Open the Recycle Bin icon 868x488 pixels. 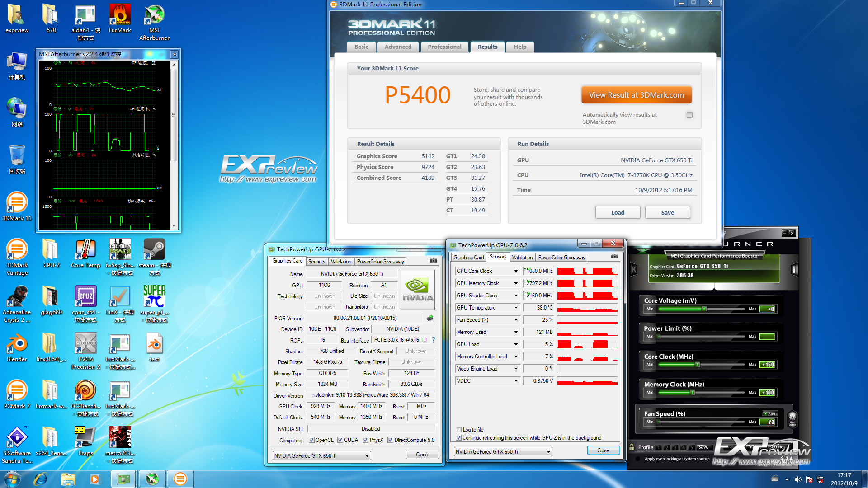tap(17, 160)
